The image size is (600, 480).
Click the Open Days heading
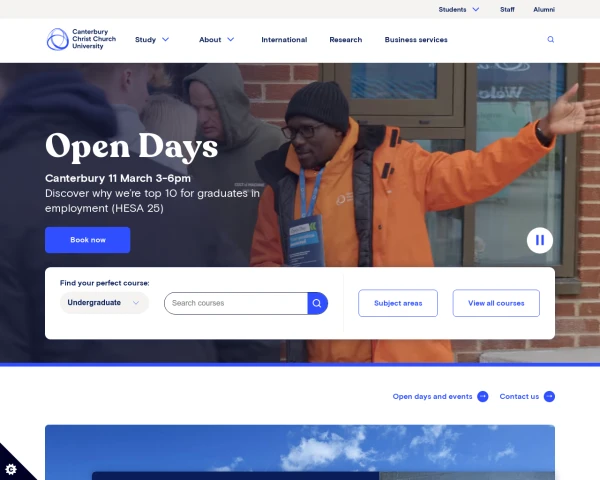(x=131, y=147)
